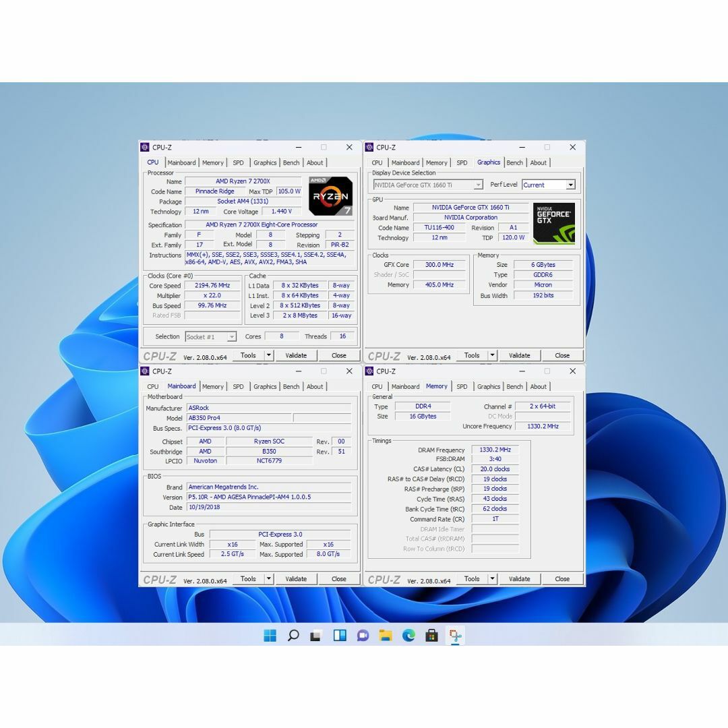Image resolution: width=728 pixels, height=728 pixels.
Task: Click Close button in Mainboard window
Action: pos(339,578)
